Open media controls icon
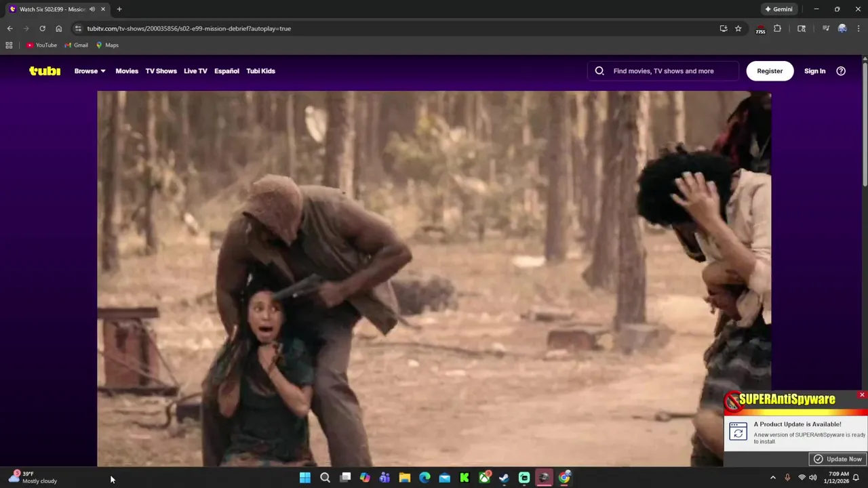Viewport: 868px width, 488px height. click(x=825, y=28)
